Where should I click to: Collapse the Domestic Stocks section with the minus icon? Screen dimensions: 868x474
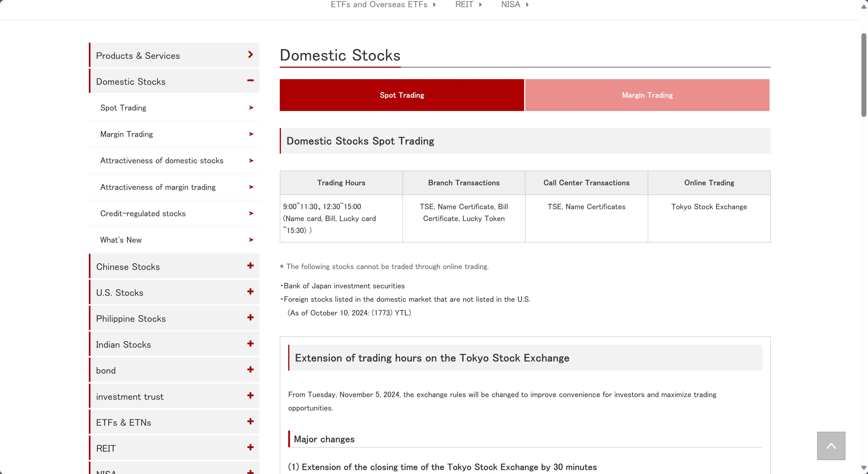click(x=250, y=81)
